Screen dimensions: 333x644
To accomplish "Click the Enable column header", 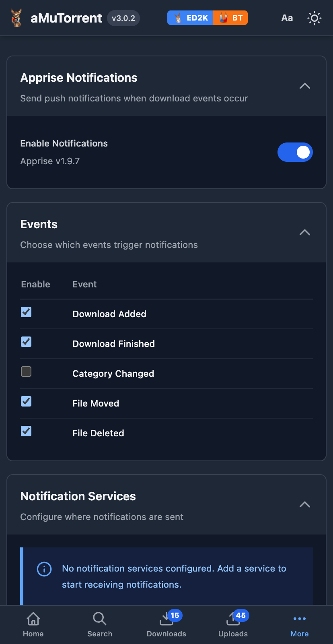I will (x=36, y=284).
